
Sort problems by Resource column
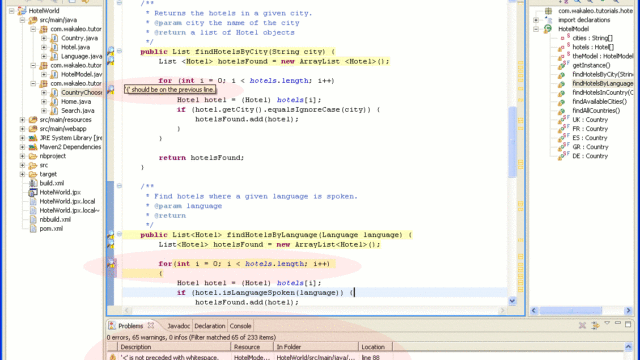[x=252, y=347]
